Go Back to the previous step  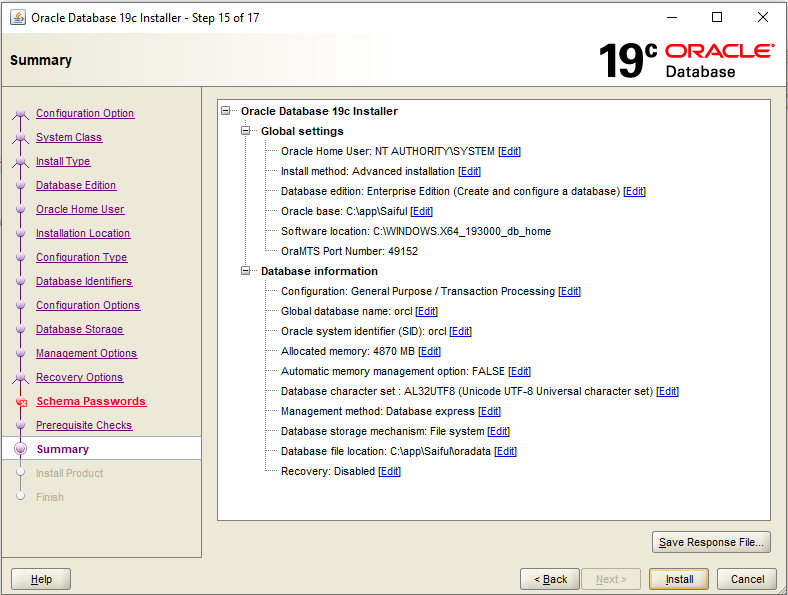550,579
